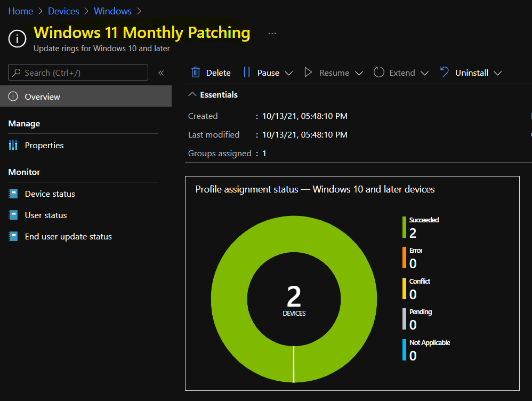Viewport: 532px width, 401px height.
Task: Click the Groups assigned value 1
Action: click(x=264, y=154)
